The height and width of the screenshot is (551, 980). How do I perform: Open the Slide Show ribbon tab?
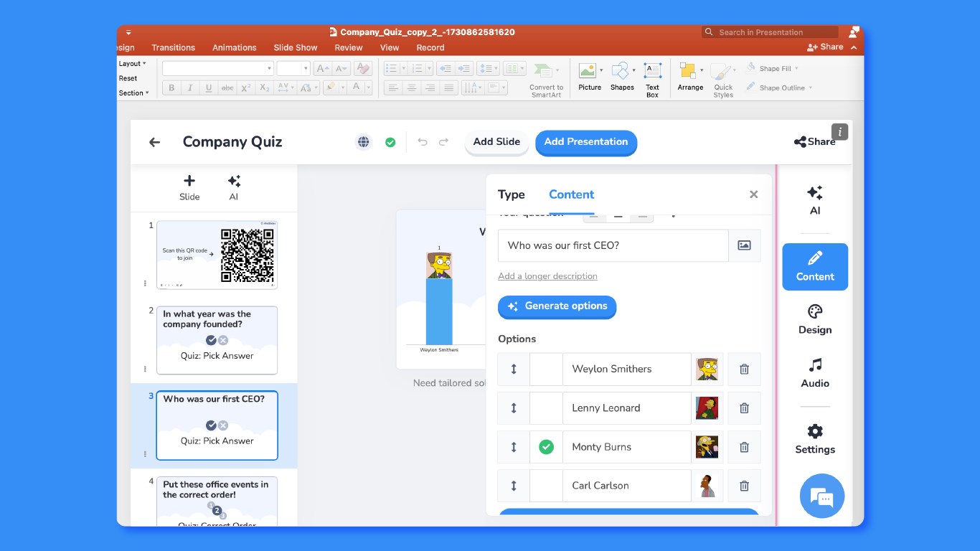tap(296, 47)
